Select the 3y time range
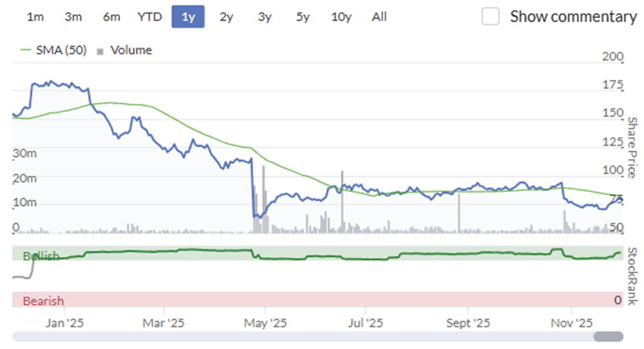Screen dimensions: 644x349 [264, 17]
